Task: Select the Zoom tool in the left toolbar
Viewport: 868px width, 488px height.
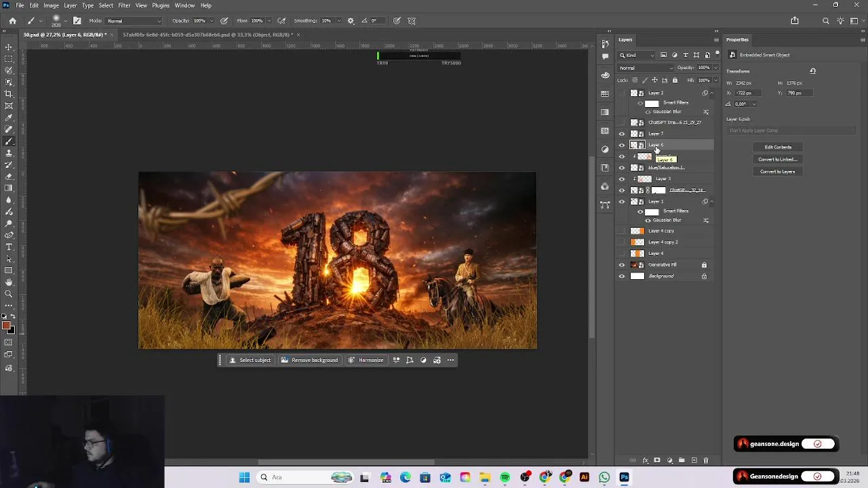Action: coord(9,293)
